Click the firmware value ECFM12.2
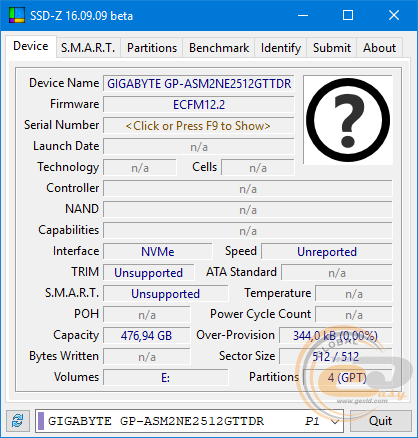This screenshot has height=438, width=418. [x=199, y=105]
